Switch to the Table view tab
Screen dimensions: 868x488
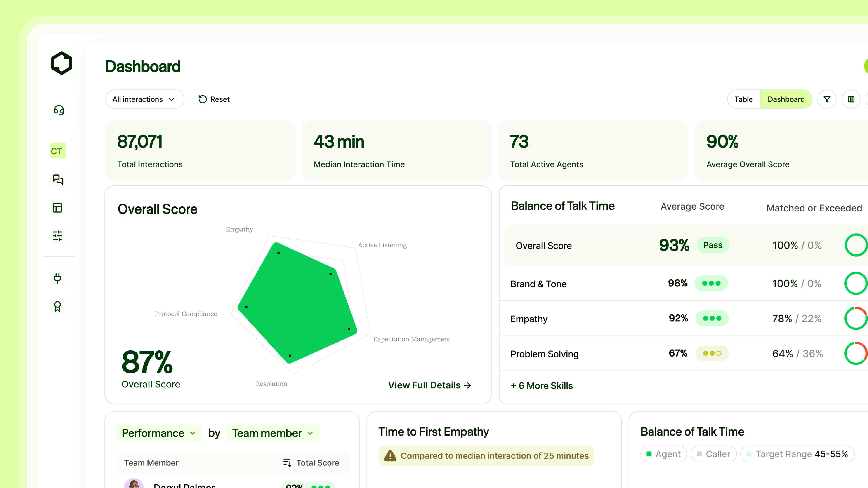[x=743, y=99]
